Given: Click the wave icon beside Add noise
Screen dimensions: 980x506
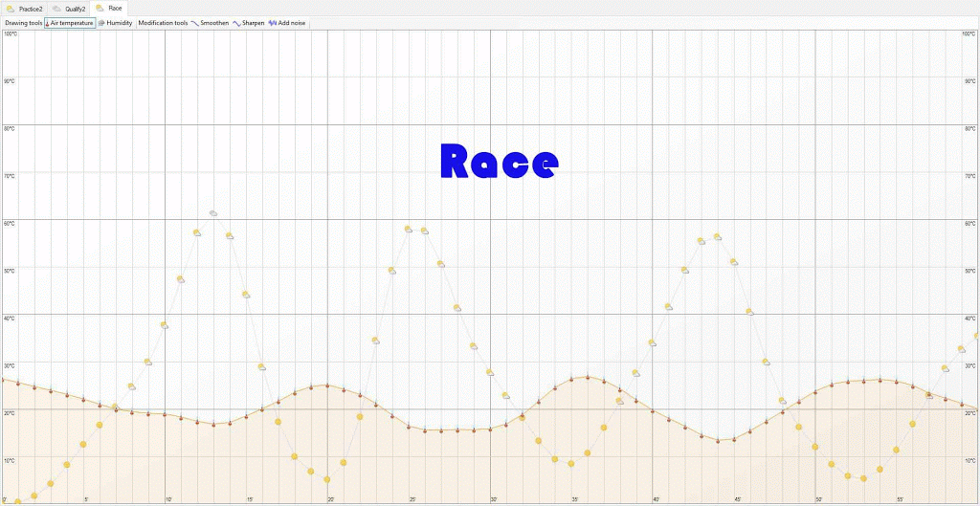Looking at the screenshot, I should 273,23.
